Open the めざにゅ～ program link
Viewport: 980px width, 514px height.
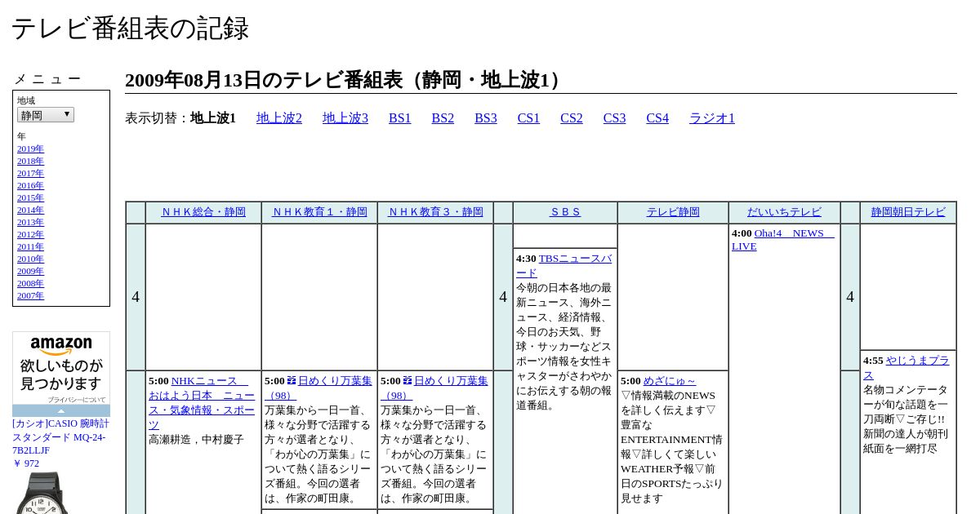670,381
